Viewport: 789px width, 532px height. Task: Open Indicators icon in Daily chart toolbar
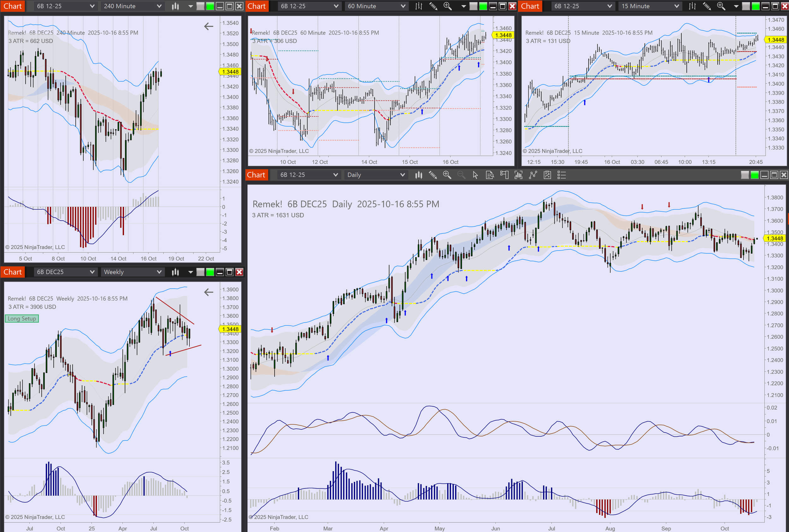(533, 175)
